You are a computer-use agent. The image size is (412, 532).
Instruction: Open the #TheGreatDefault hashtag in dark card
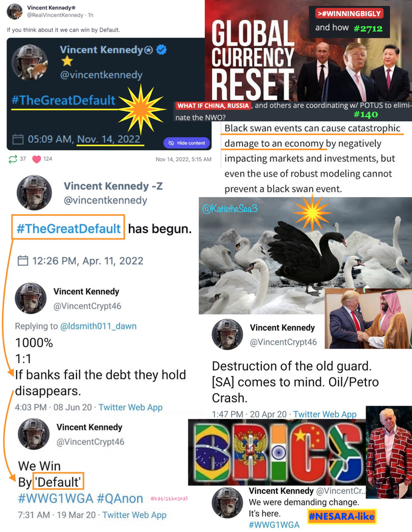[x=64, y=101]
